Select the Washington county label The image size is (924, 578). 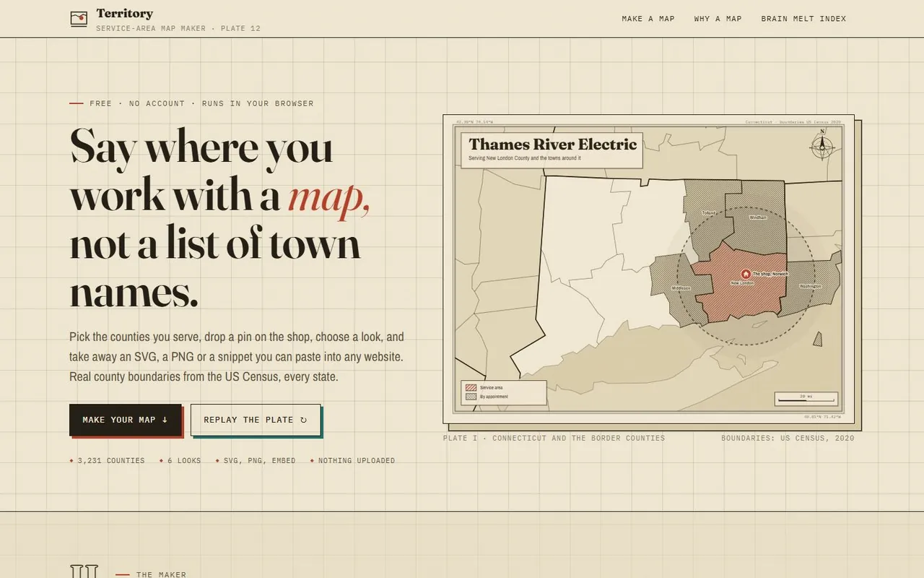tap(810, 286)
